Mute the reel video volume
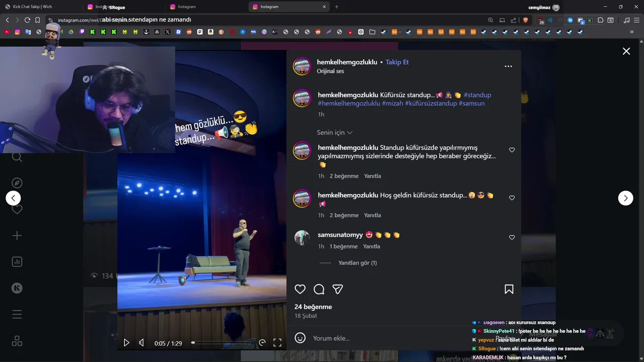Image resolution: width=644 pixels, height=362 pixels. point(141,343)
